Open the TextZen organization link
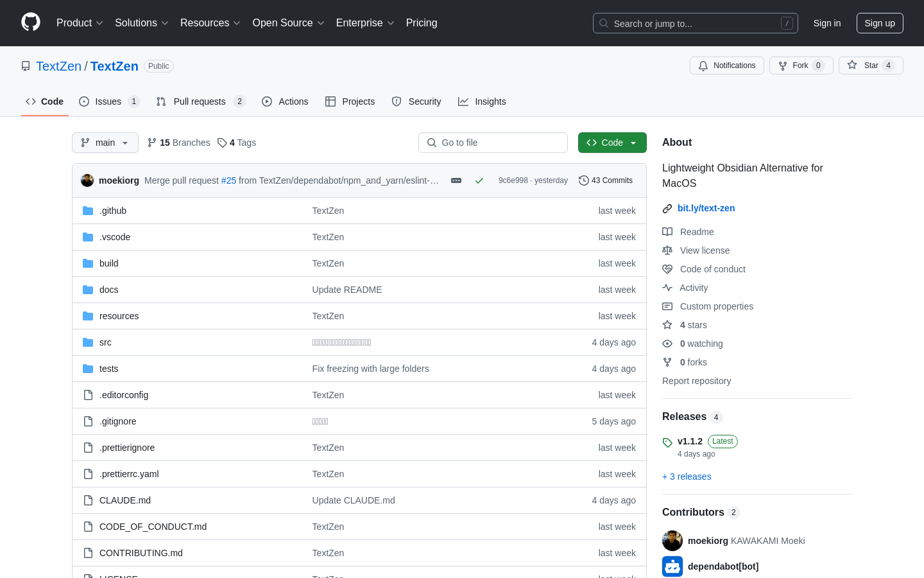 tap(58, 66)
